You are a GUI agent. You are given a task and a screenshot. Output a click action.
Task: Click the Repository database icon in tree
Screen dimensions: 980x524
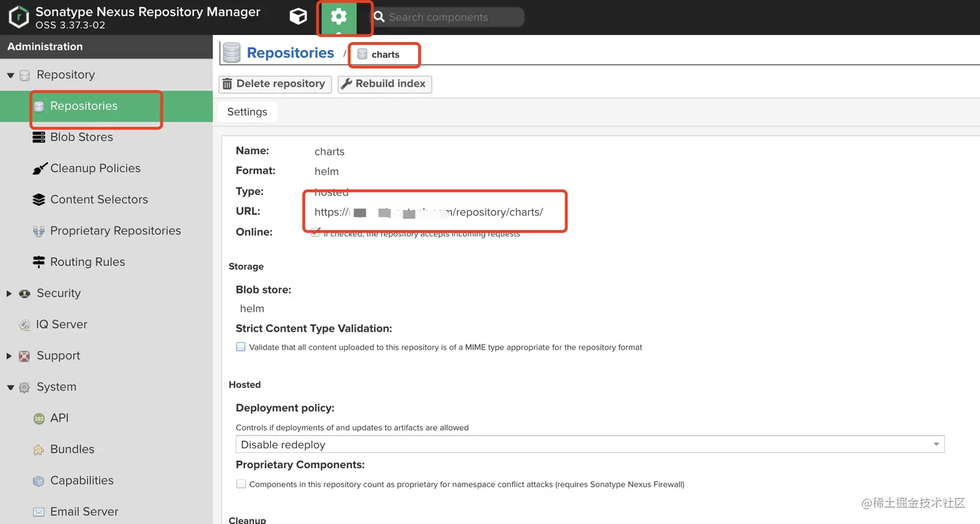(25, 75)
